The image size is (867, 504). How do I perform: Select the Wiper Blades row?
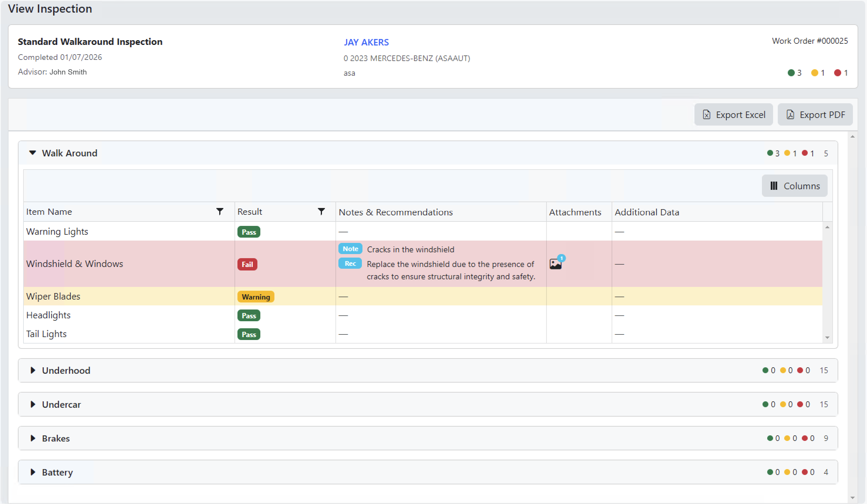point(423,296)
